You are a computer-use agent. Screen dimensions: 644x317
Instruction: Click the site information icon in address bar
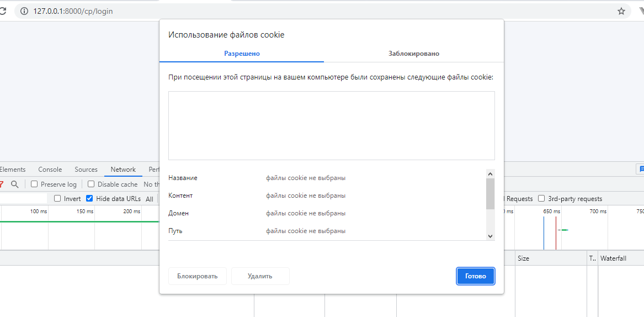pos(24,11)
